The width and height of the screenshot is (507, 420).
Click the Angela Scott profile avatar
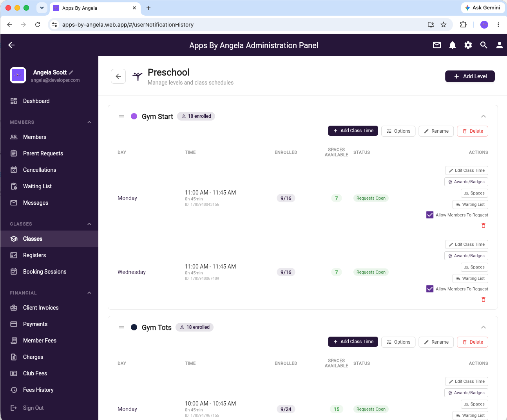pos(18,75)
